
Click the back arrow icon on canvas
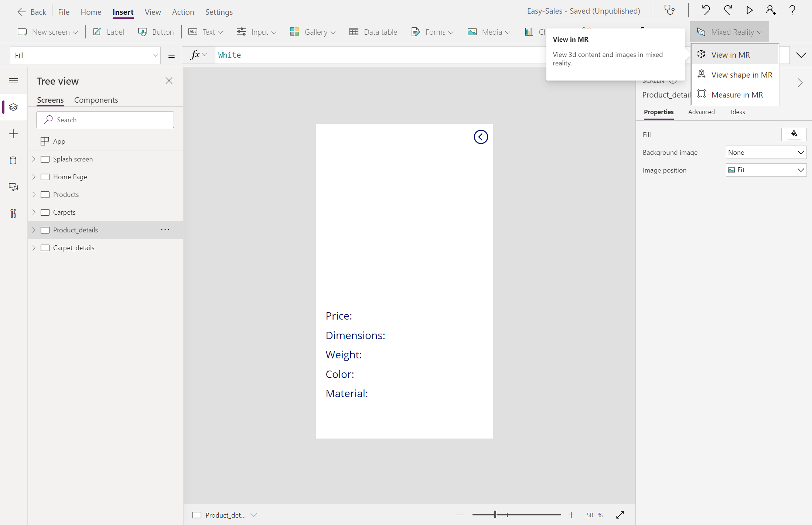pos(481,137)
